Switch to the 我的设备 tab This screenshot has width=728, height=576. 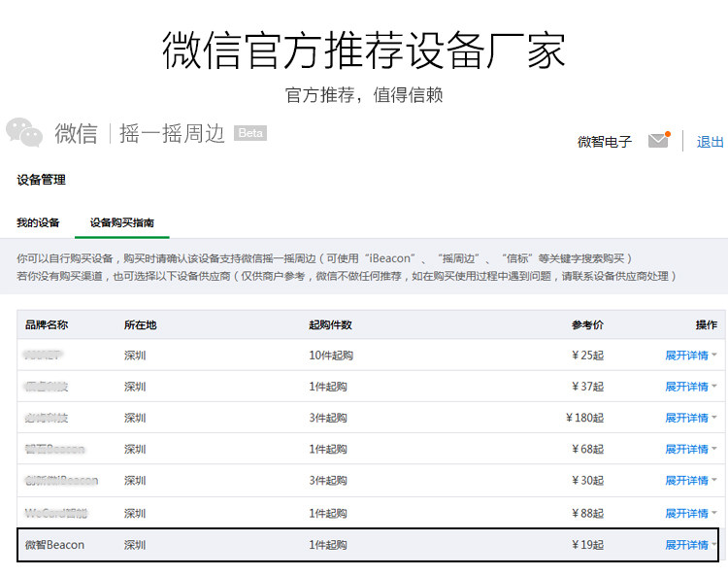coord(38,222)
